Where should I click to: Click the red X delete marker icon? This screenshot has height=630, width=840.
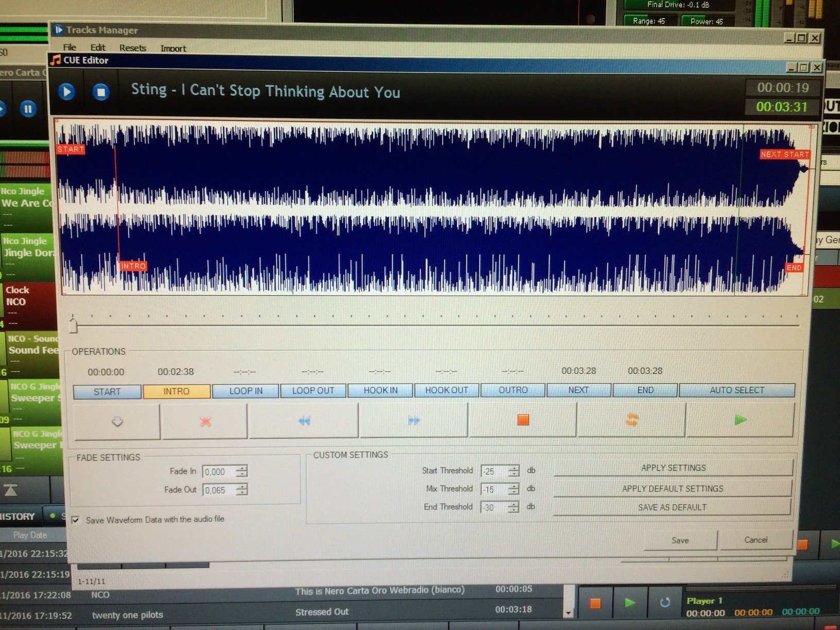click(205, 422)
